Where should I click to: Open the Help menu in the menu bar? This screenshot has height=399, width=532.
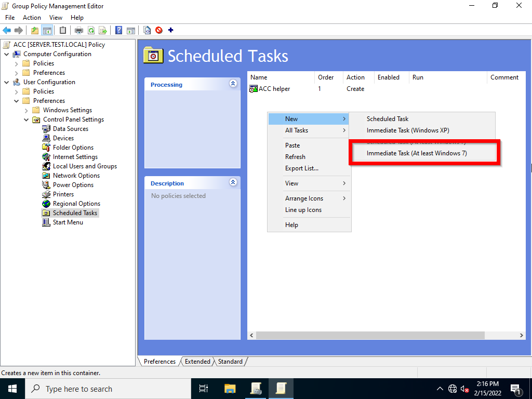click(77, 18)
